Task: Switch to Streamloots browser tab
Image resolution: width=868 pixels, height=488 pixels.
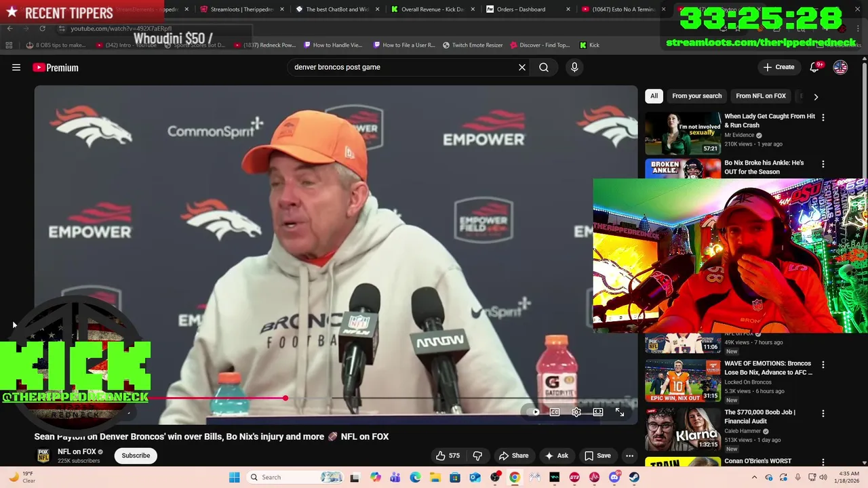Action: [x=242, y=9]
